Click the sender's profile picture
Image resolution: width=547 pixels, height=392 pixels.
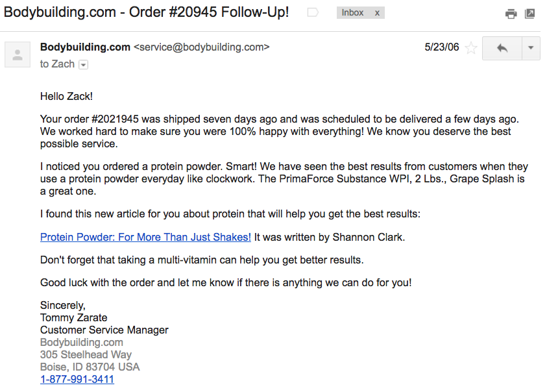point(17,55)
